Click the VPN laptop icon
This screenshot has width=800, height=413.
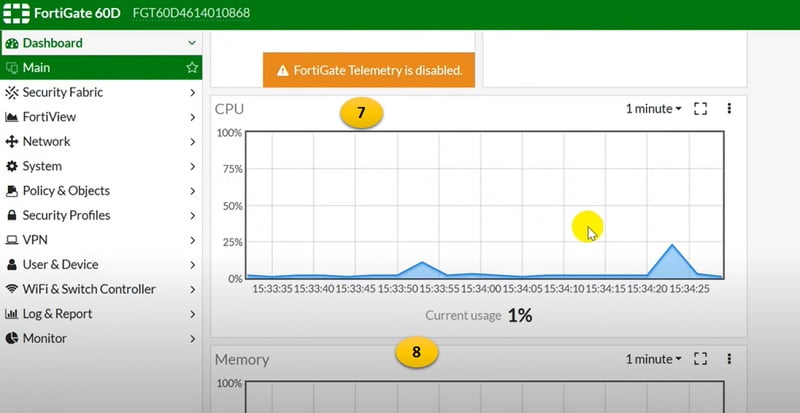[x=12, y=240]
